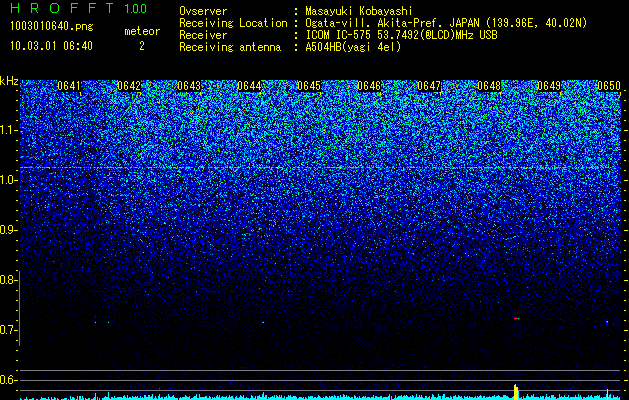
Task: Click the timestamp 10.03.01 06:40
Action: [x=51, y=46]
